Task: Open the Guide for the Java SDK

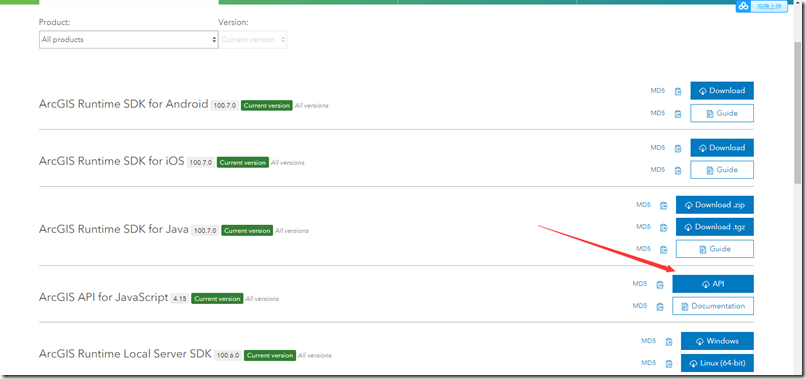Action: [715, 249]
